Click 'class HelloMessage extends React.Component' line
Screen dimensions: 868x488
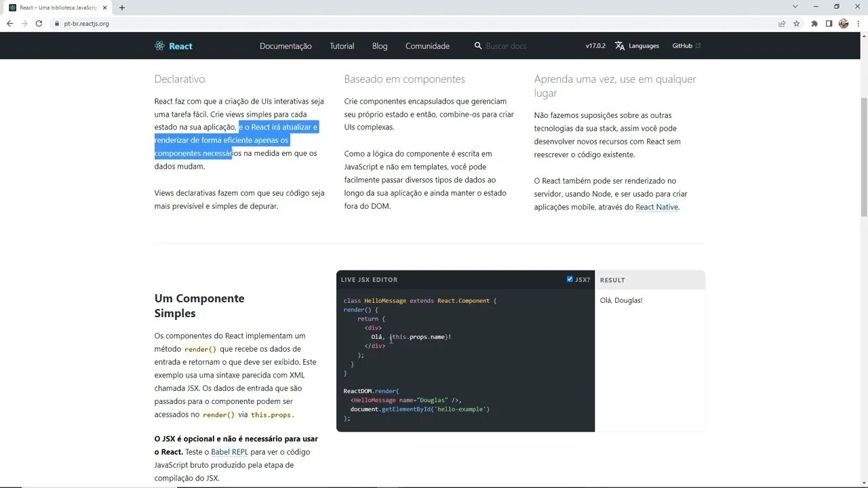tap(420, 300)
